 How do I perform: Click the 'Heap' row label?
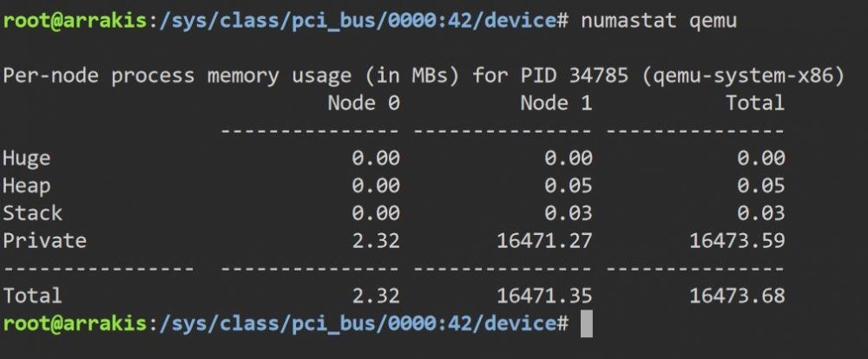27,186
